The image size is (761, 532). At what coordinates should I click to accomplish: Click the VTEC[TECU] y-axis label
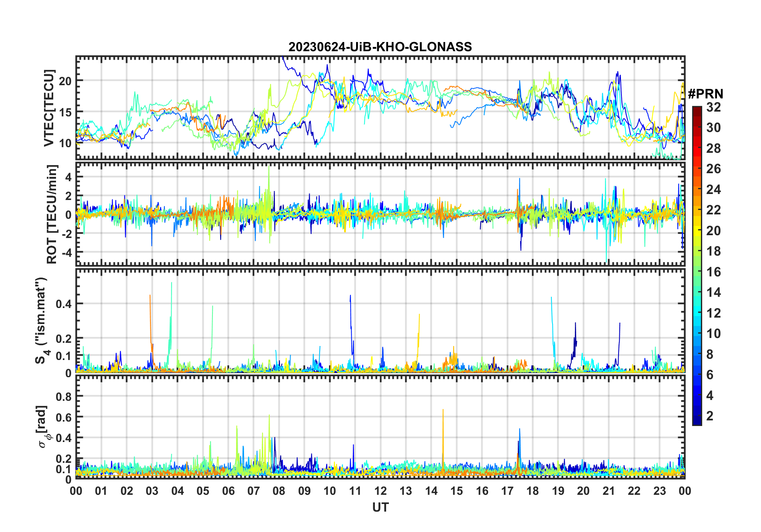pos(48,108)
